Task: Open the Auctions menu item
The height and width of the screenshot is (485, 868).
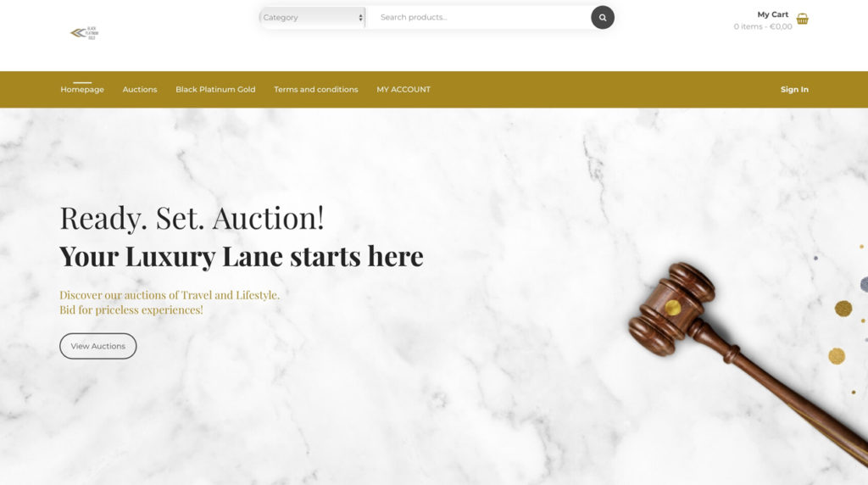Action: pos(140,89)
